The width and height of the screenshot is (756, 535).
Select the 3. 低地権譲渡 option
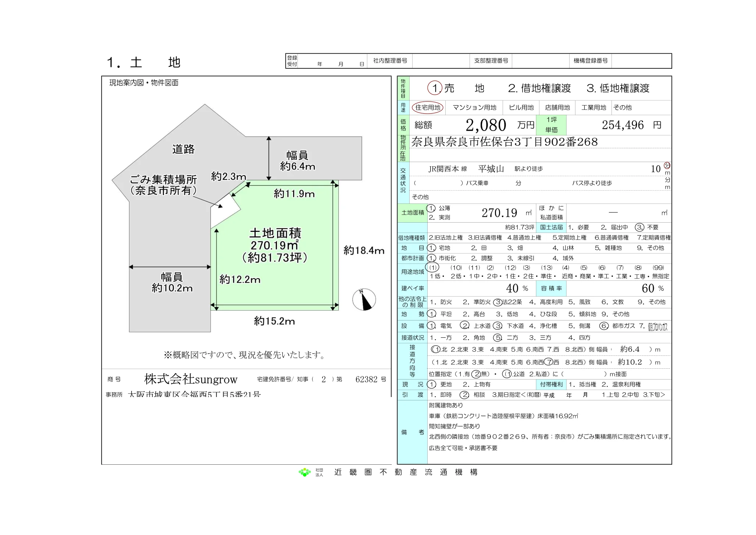(x=618, y=88)
